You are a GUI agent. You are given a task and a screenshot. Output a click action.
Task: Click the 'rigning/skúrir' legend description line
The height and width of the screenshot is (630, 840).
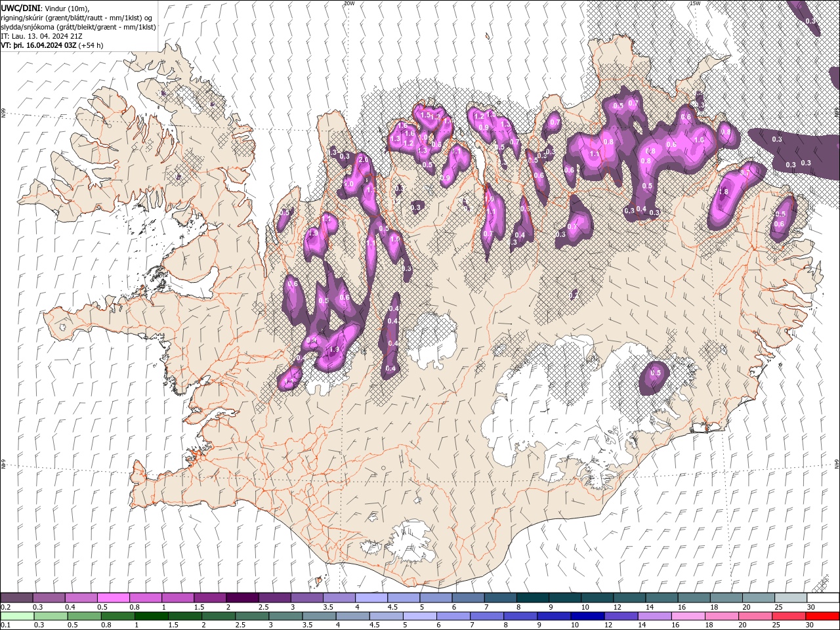click(x=77, y=18)
